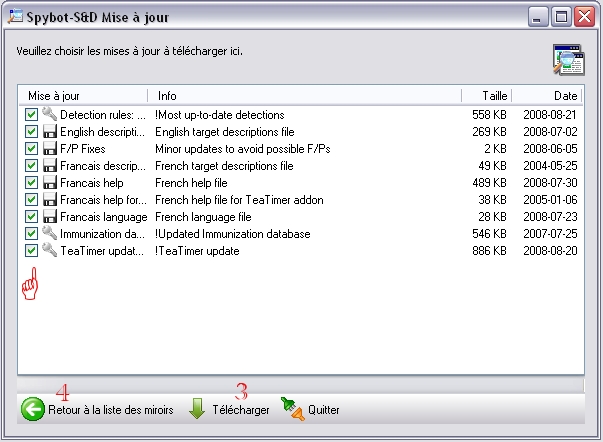The width and height of the screenshot is (603, 442).
Task: Select the Francais descrip... row name
Action: click(103, 166)
